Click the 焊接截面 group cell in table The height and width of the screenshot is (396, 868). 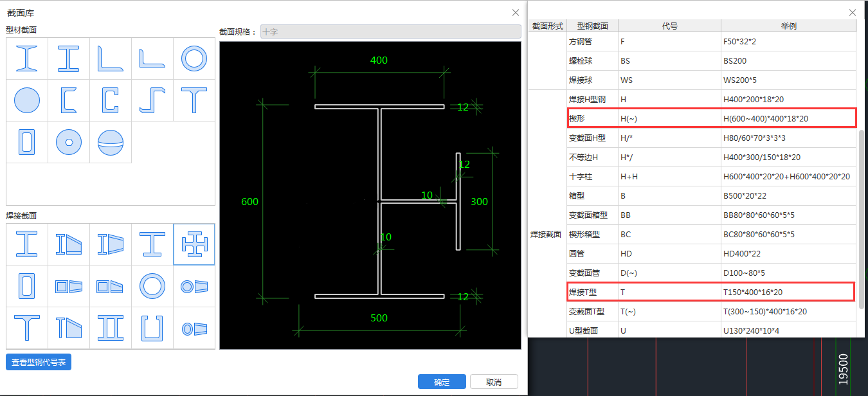tap(547, 235)
